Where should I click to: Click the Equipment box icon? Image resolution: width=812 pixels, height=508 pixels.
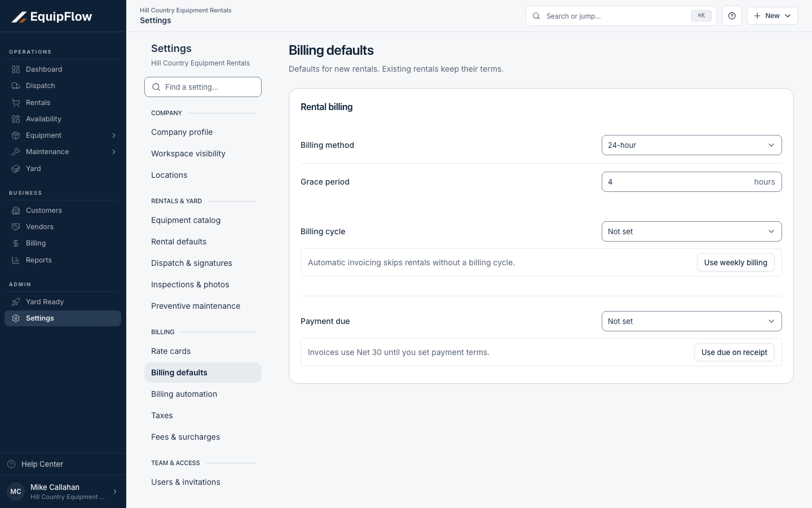pyautogui.click(x=16, y=135)
